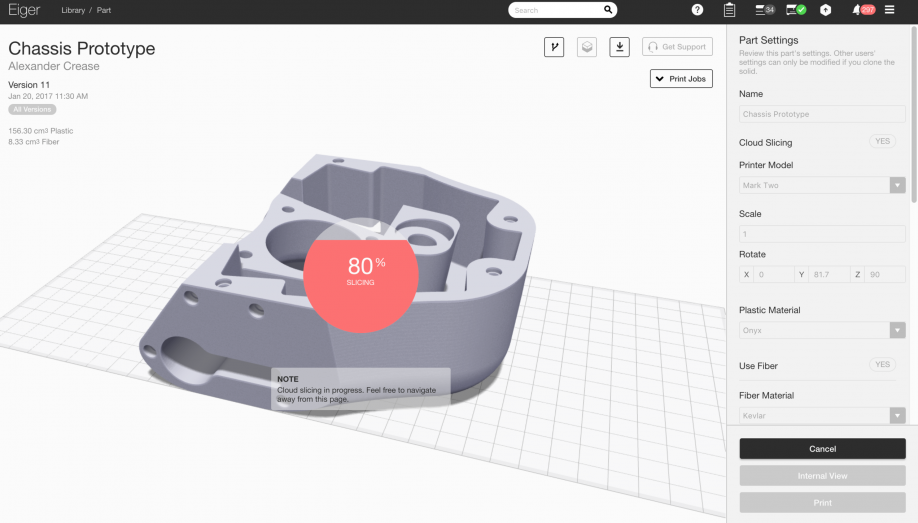Open the help question mark icon
The width and height of the screenshot is (918, 523).
(697, 10)
